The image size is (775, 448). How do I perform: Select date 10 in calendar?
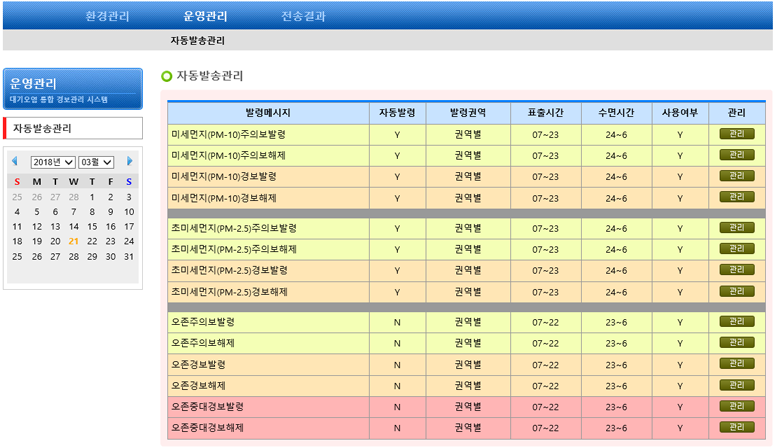click(x=129, y=212)
